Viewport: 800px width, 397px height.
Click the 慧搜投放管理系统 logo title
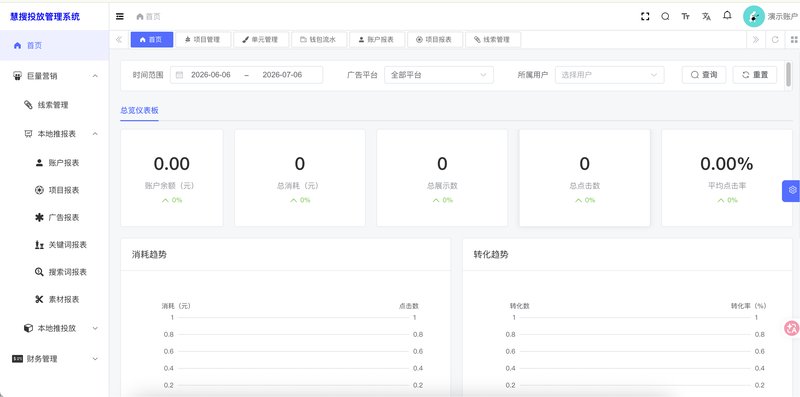click(x=45, y=17)
